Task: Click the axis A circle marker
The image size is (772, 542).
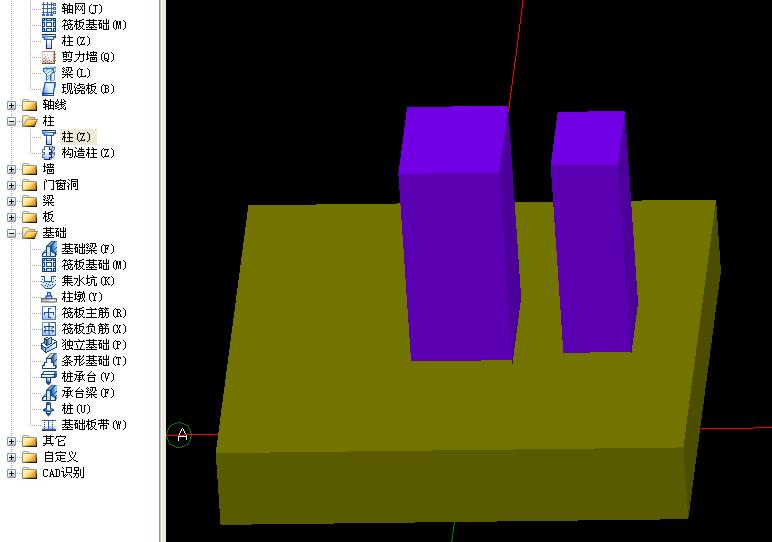Action: coord(179,435)
